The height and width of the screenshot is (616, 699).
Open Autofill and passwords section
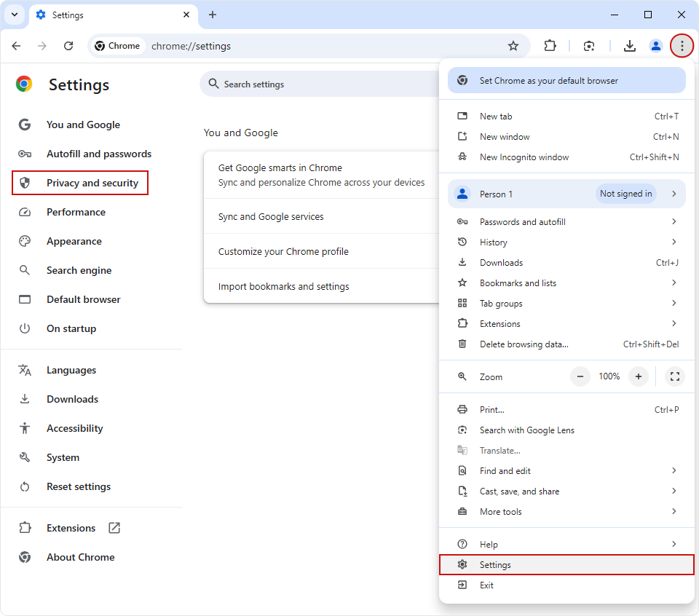pos(99,154)
